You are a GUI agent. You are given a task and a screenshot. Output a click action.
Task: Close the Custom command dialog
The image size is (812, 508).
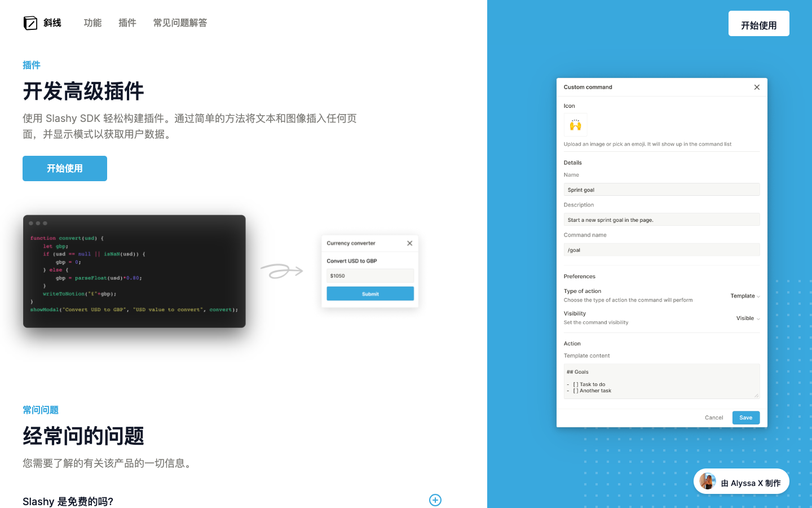(757, 87)
